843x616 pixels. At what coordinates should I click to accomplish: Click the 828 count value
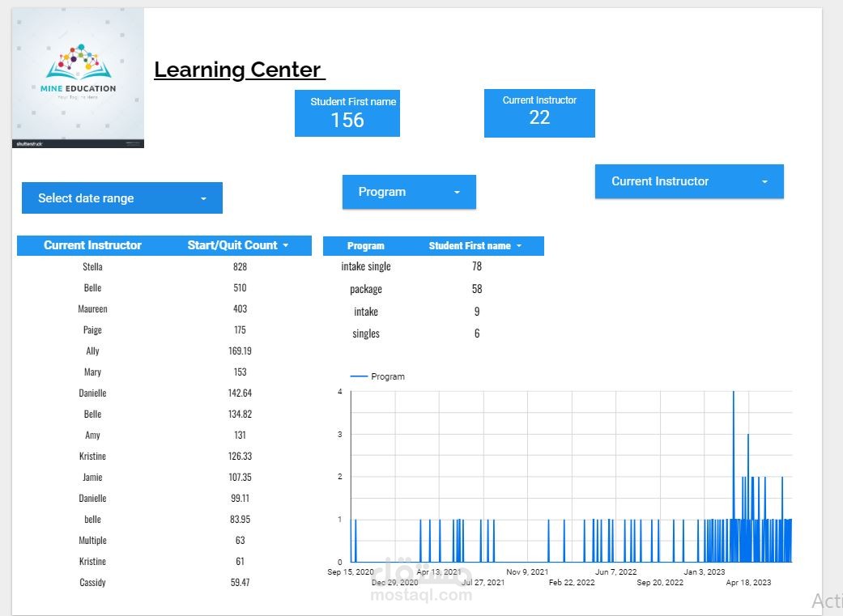tap(240, 266)
